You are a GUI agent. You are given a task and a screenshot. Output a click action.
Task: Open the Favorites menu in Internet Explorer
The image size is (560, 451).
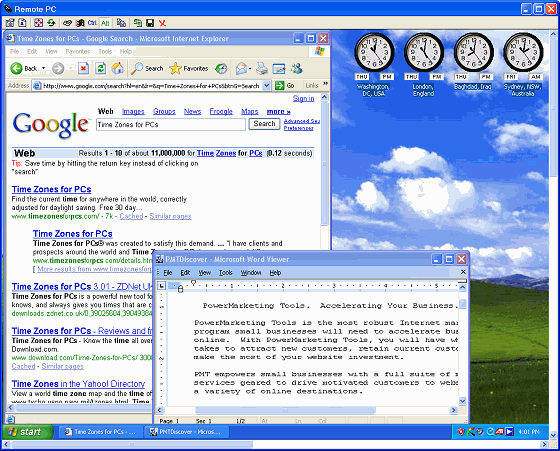(78, 51)
